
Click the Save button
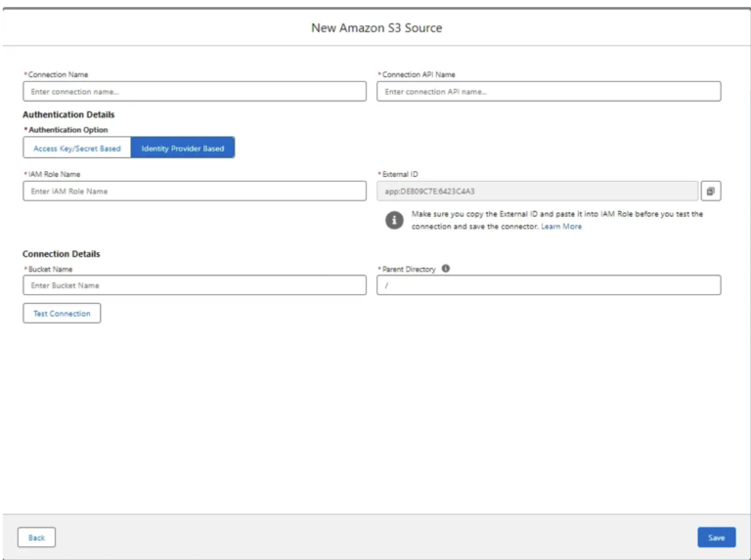(716, 538)
